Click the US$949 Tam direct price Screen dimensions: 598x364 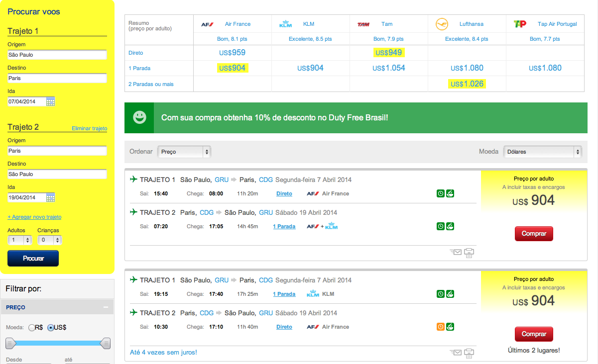[388, 53]
